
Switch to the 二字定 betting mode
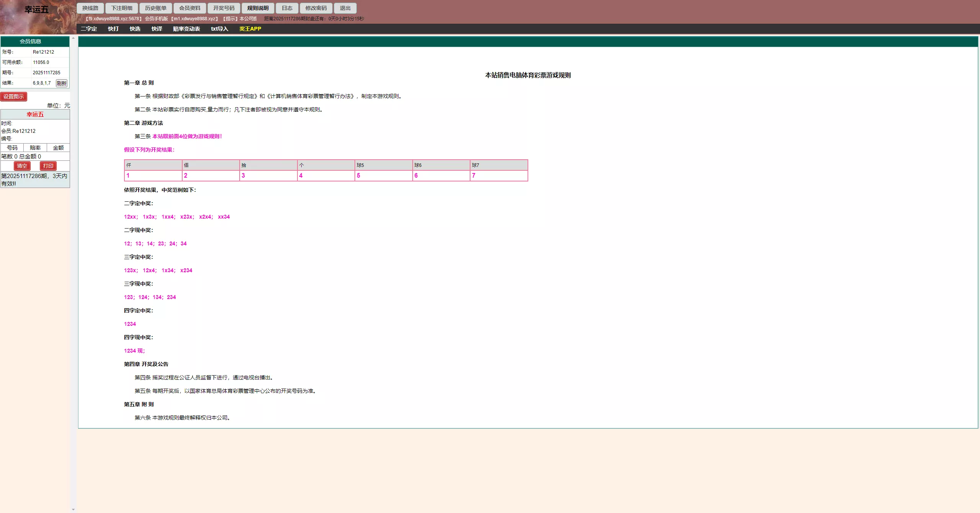[x=88, y=29]
